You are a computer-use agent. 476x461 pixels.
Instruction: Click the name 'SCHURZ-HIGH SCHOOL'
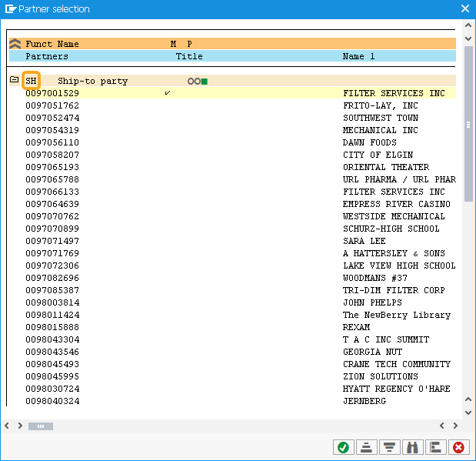[x=391, y=229]
